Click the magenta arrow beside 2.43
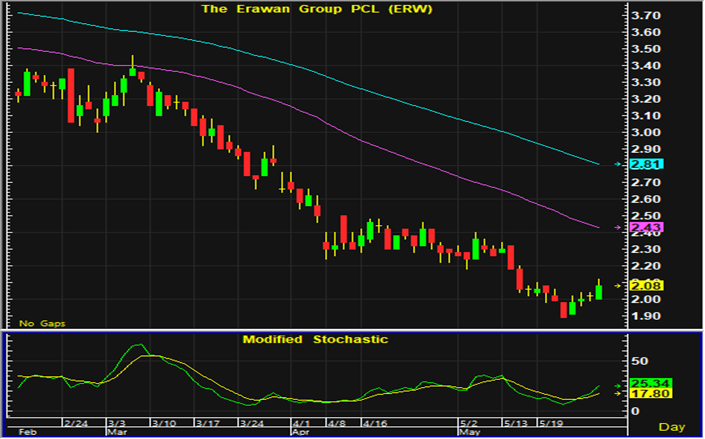 pos(618,228)
